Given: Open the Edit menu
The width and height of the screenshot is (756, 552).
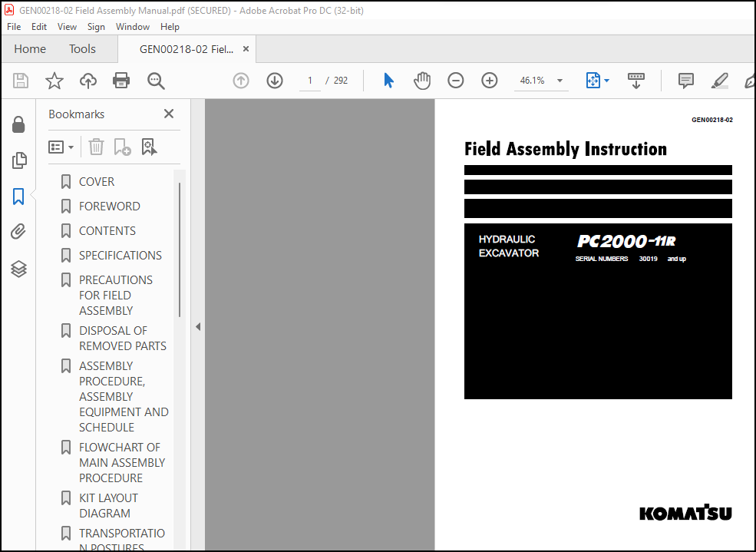Looking at the screenshot, I should pos(39,27).
